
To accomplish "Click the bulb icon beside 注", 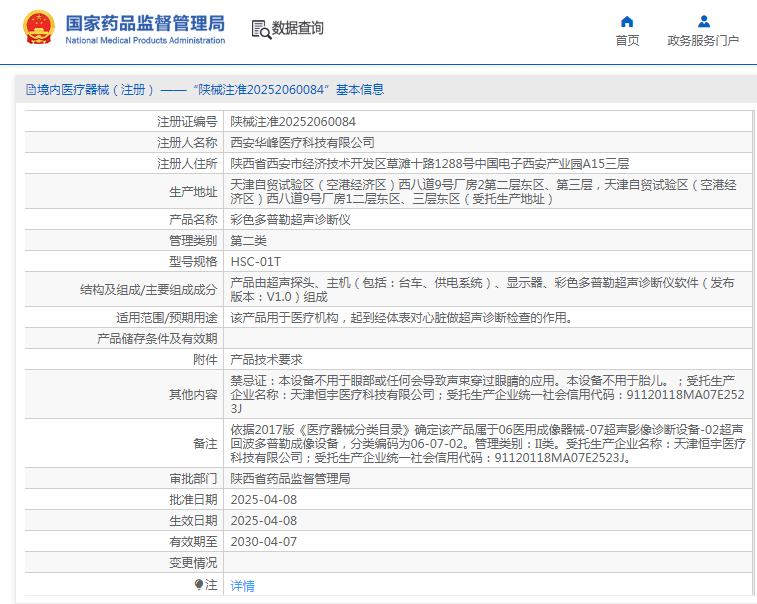I will (198, 585).
